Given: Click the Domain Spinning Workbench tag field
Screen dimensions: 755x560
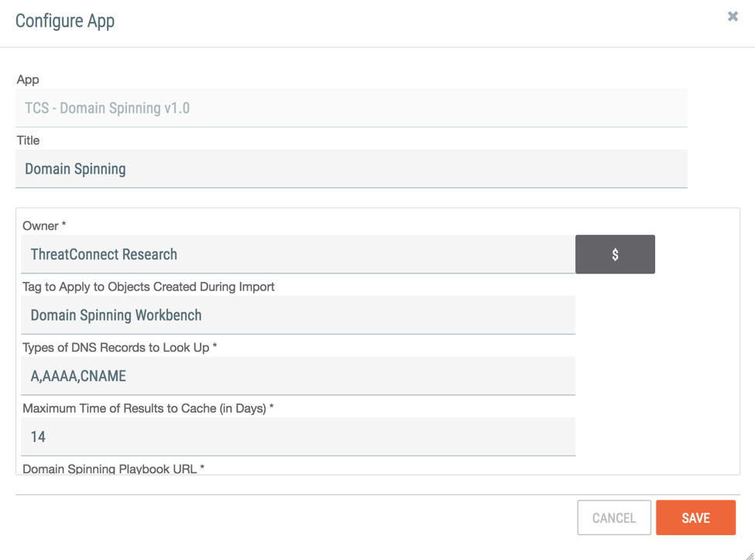Looking at the screenshot, I should click(x=298, y=315).
